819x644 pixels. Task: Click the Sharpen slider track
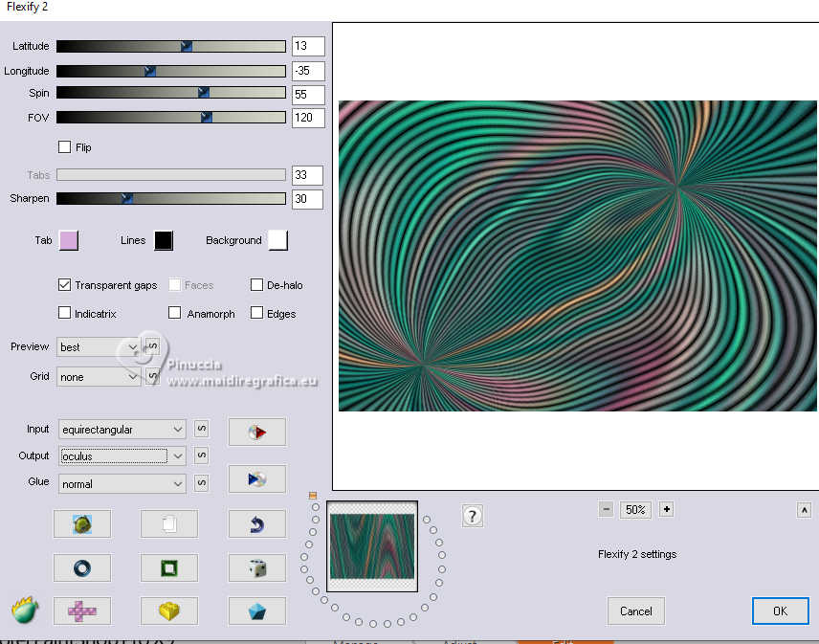pyautogui.click(x=171, y=198)
